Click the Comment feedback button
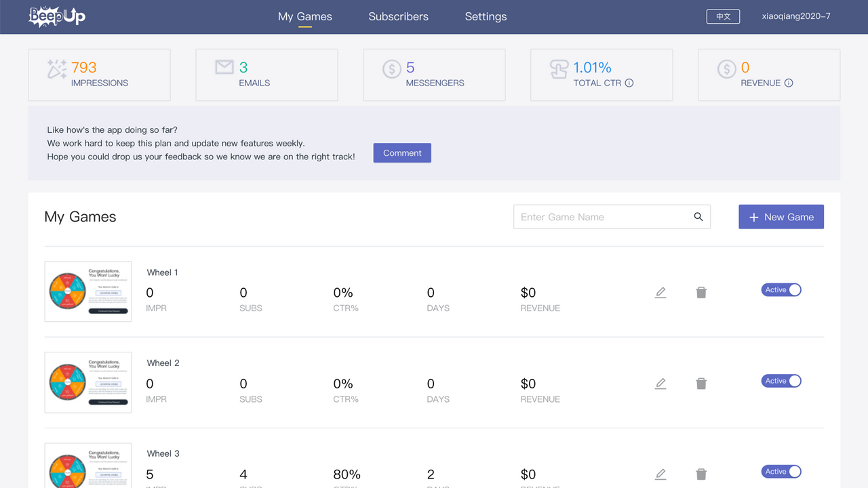Screen dimensions: 868x488 [401, 152]
